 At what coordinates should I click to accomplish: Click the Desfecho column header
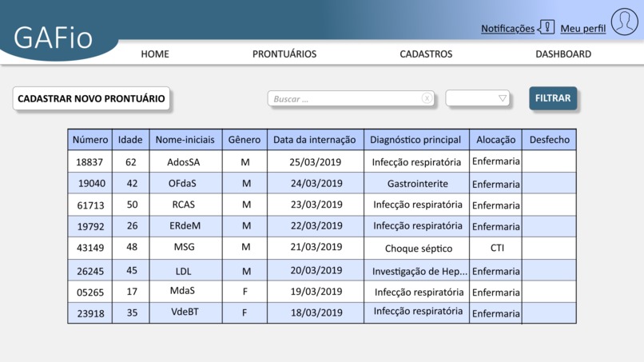(x=549, y=140)
